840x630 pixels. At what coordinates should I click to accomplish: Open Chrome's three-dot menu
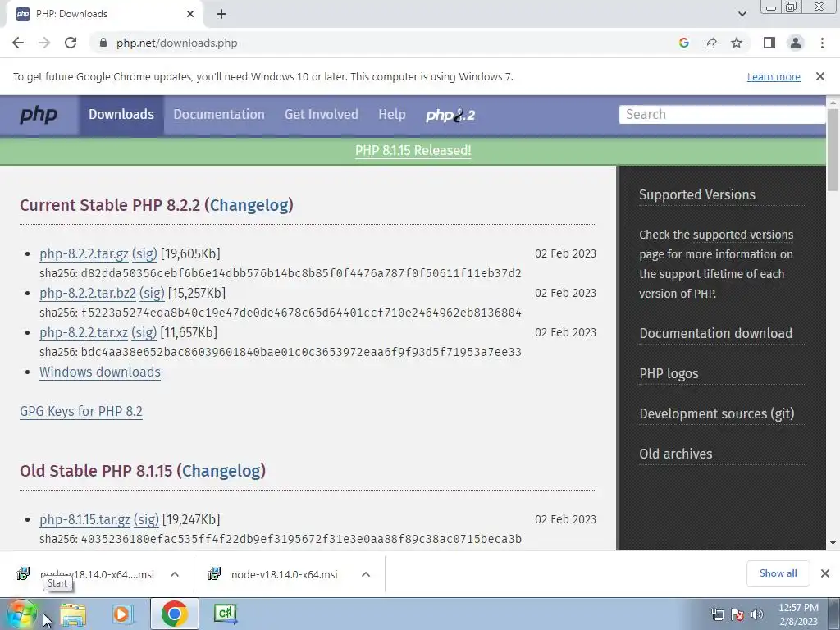point(822,43)
